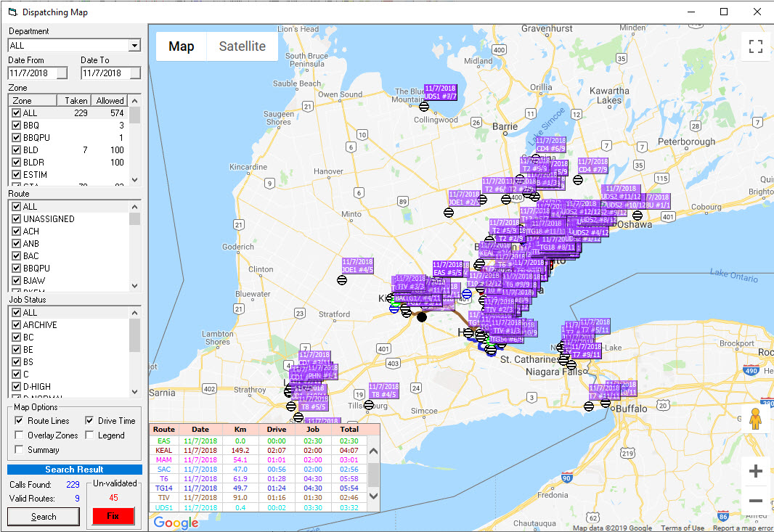The image size is (774, 532).
Task: Select the TG14 route row in the table
Action: 258,488
